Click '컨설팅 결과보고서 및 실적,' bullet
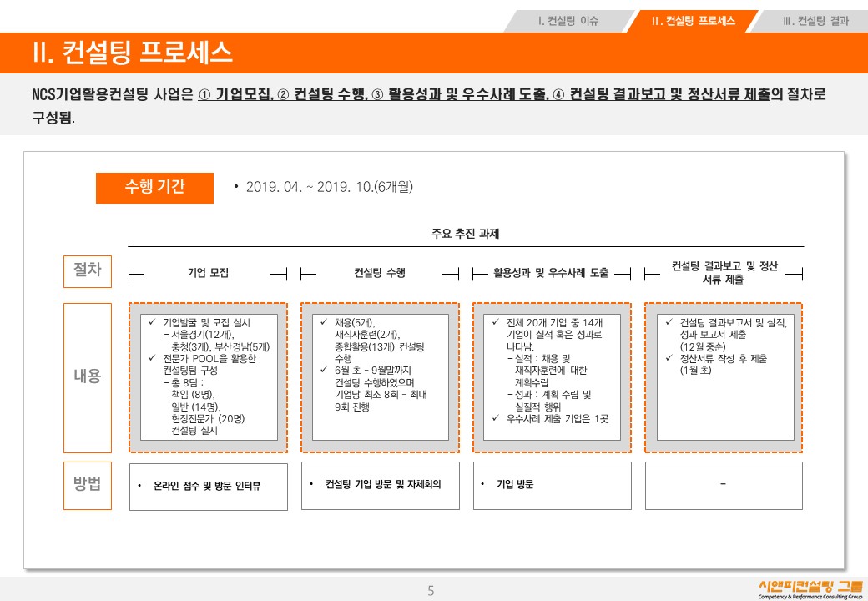Screen dimensions: 868x601 click(x=733, y=322)
